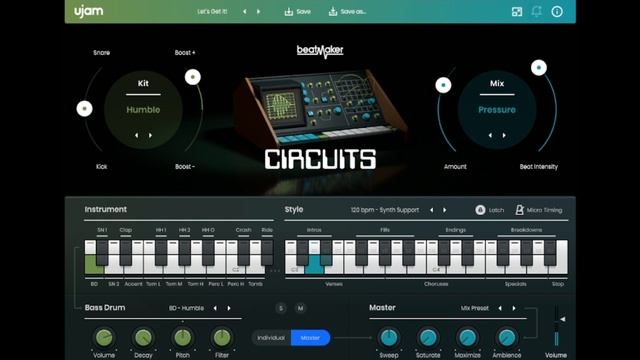Click the highlighted blue Verses style key
The width and height of the screenshot is (640, 360).
click(x=314, y=264)
